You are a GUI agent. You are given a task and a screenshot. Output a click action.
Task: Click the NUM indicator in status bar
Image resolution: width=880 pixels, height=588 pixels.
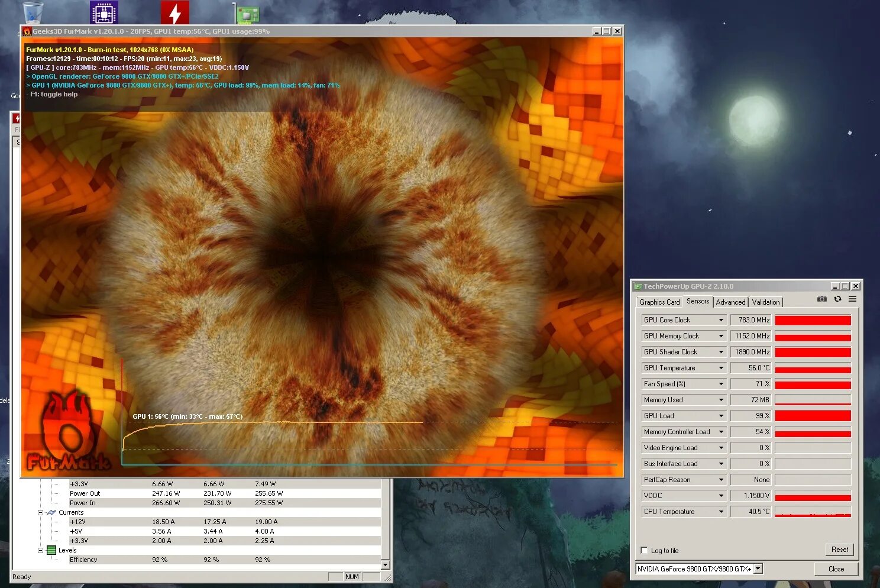tap(352, 577)
